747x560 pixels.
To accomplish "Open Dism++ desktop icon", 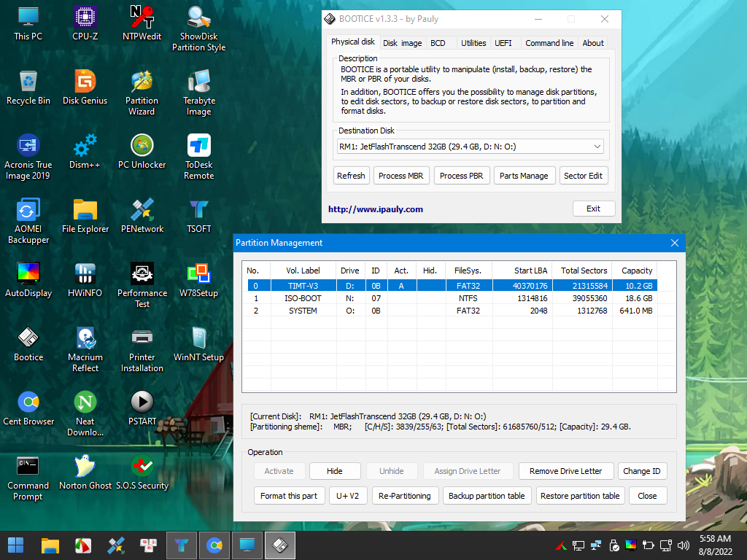I will pos(85,152).
